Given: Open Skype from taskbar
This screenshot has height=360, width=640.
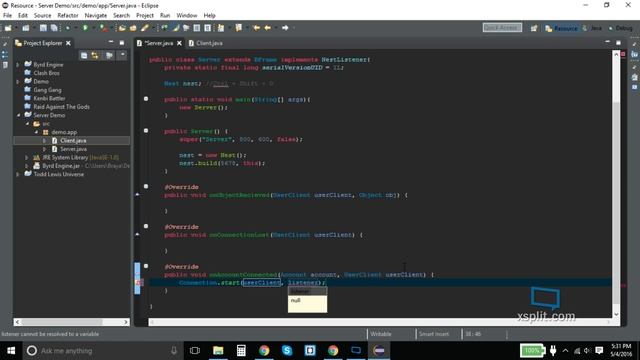Looking at the screenshot, I should point(287,351).
